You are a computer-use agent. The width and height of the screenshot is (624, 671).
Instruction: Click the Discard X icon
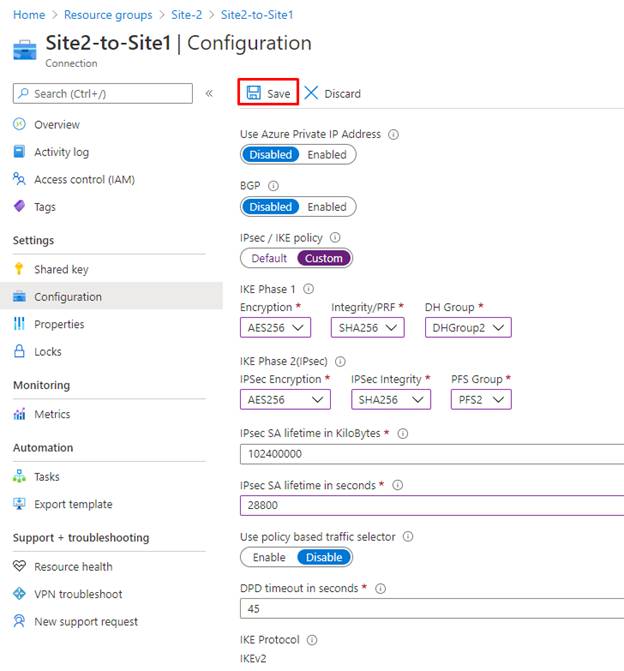pos(311,92)
